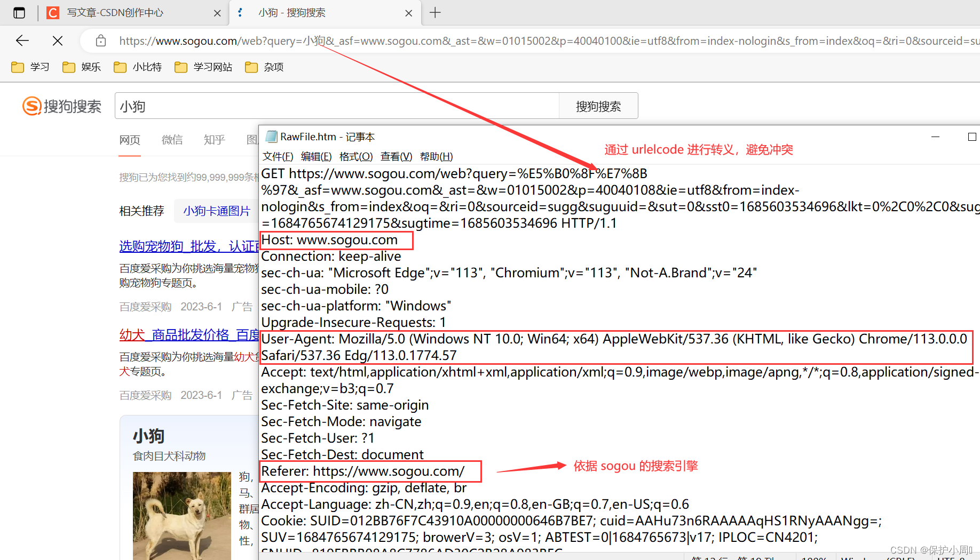
Task: Click the 小狗 encyclopedia card title
Action: 148,436
